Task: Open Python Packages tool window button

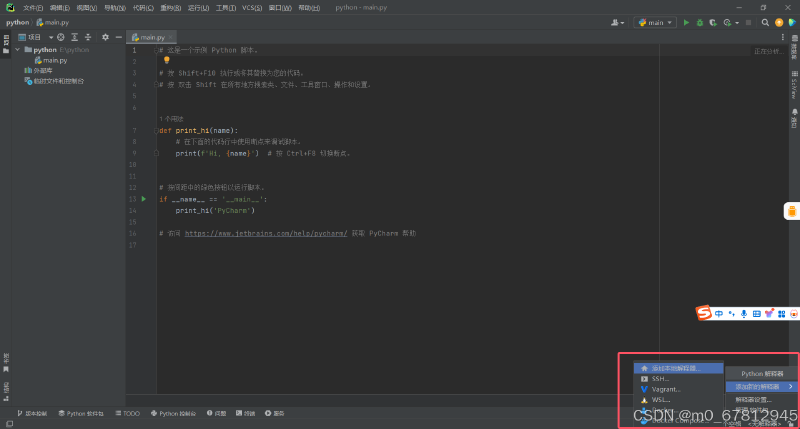Action: [81, 413]
